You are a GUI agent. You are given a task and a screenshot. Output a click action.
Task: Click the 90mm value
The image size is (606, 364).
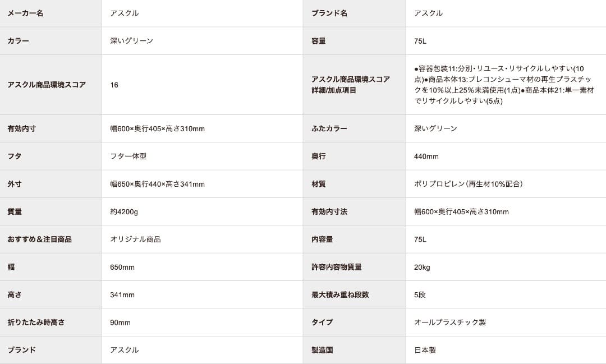tap(120, 322)
